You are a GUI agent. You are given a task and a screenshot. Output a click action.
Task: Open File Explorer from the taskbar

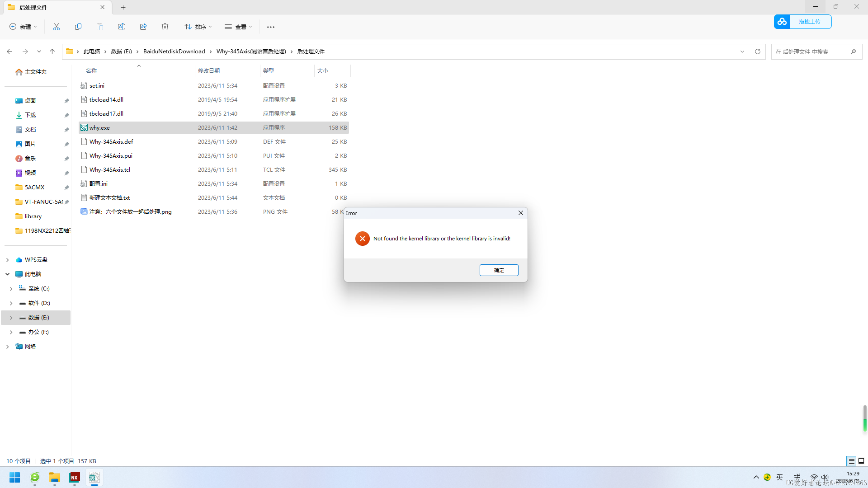coord(55,477)
